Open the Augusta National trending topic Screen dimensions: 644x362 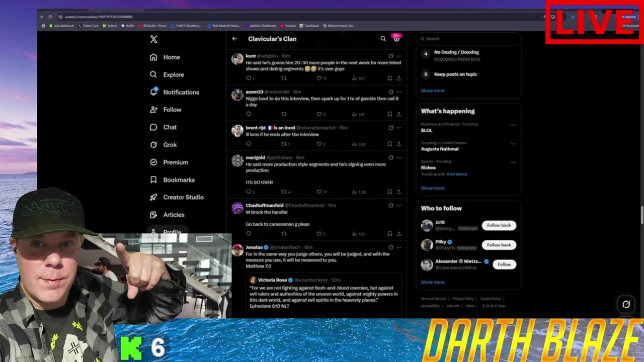[x=440, y=149]
